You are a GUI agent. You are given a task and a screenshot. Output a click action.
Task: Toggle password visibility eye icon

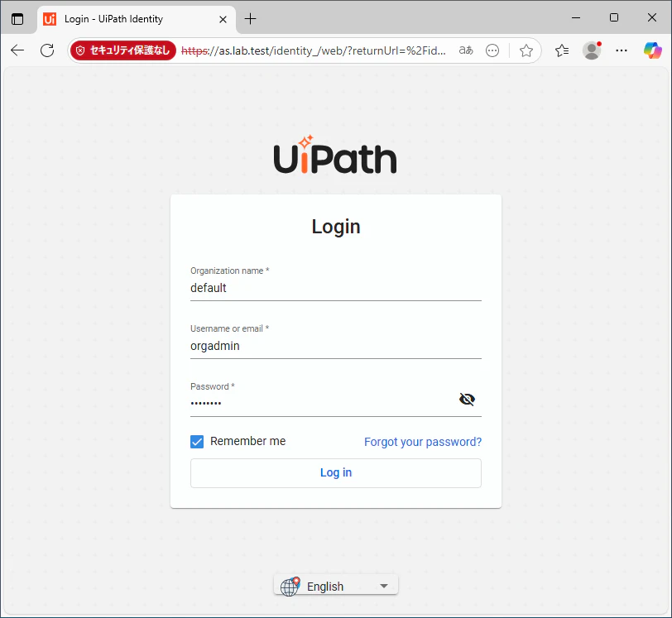tap(467, 400)
